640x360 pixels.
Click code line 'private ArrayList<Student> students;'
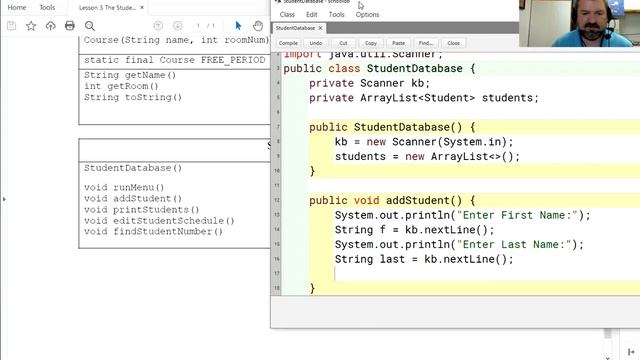[424, 98]
